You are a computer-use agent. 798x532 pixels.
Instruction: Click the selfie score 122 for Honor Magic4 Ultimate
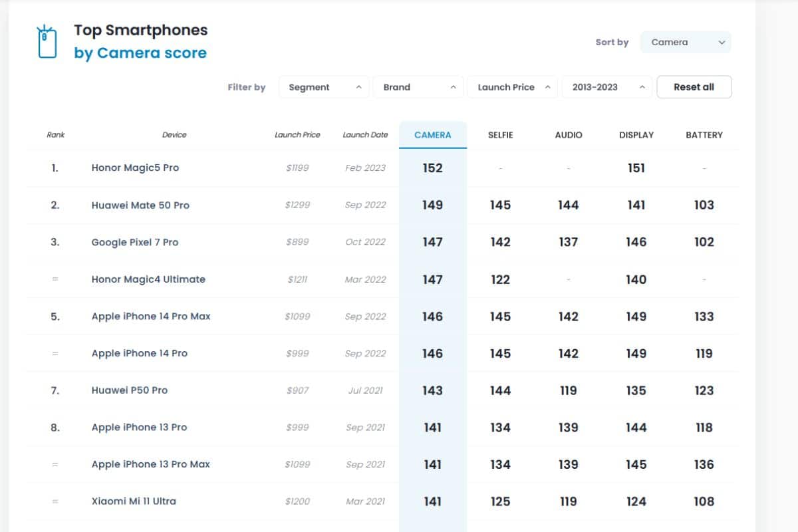tap(500, 280)
